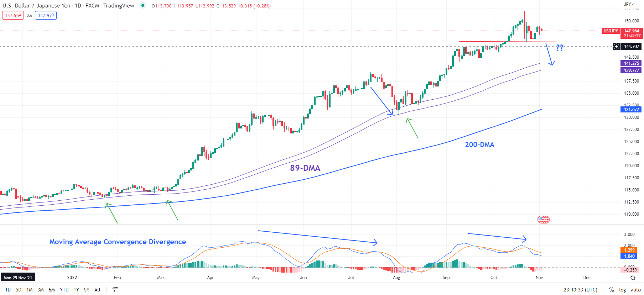Click the blue buy price 147.970 box

point(46,15)
